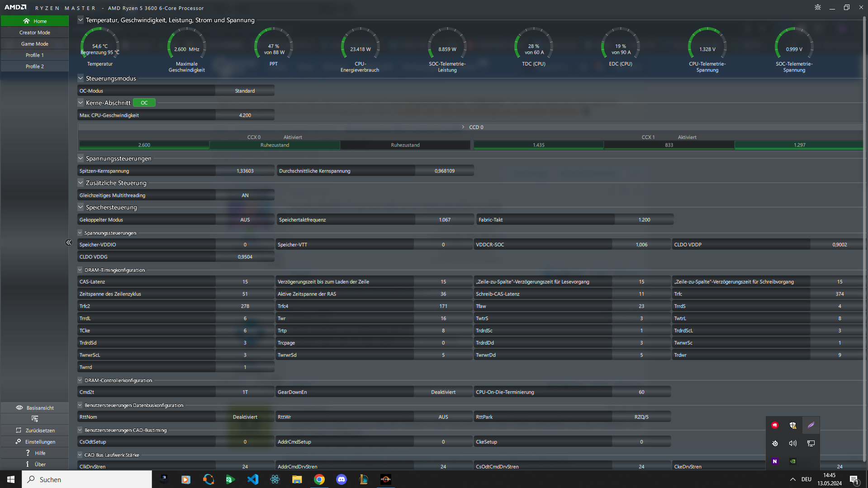Collapse the Zusätzliche Steuerung section
Image resolution: width=868 pixels, height=488 pixels.
pos(81,183)
